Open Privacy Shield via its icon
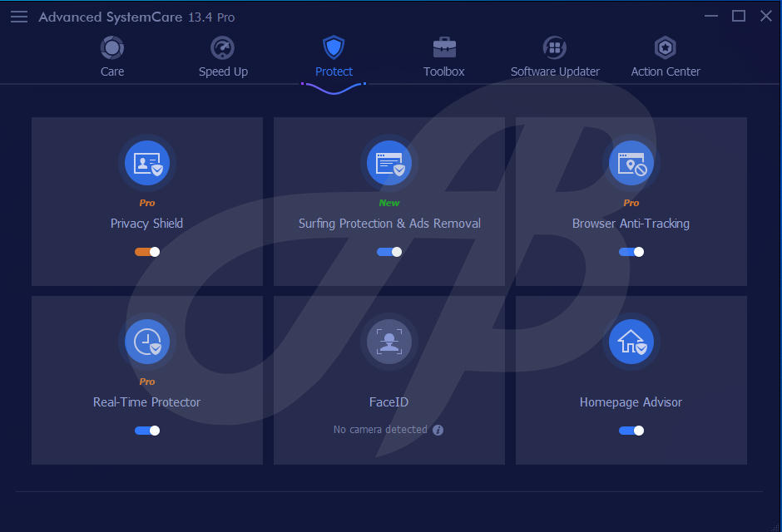This screenshot has height=532, width=782. pyautogui.click(x=147, y=163)
